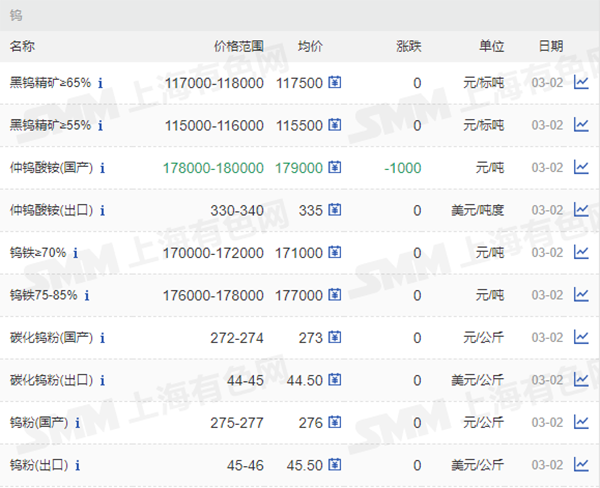Open the 黑钨精矿≥55% product link
The width and height of the screenshot is (600, 488).
coord(50,126)
